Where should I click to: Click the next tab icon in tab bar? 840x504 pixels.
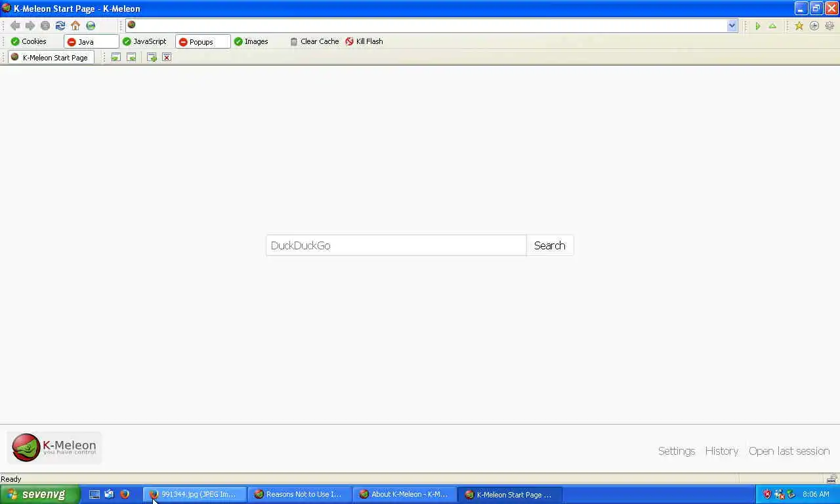tap(131, 57)
